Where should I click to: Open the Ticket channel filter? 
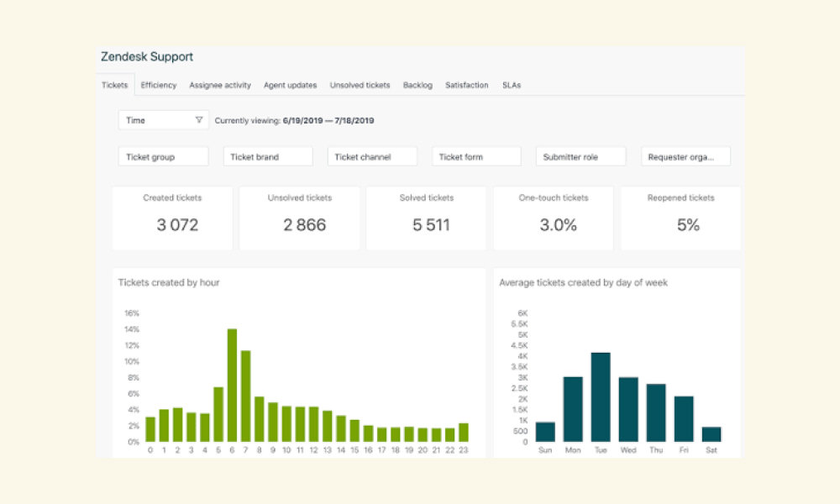[x=372, y=156]
